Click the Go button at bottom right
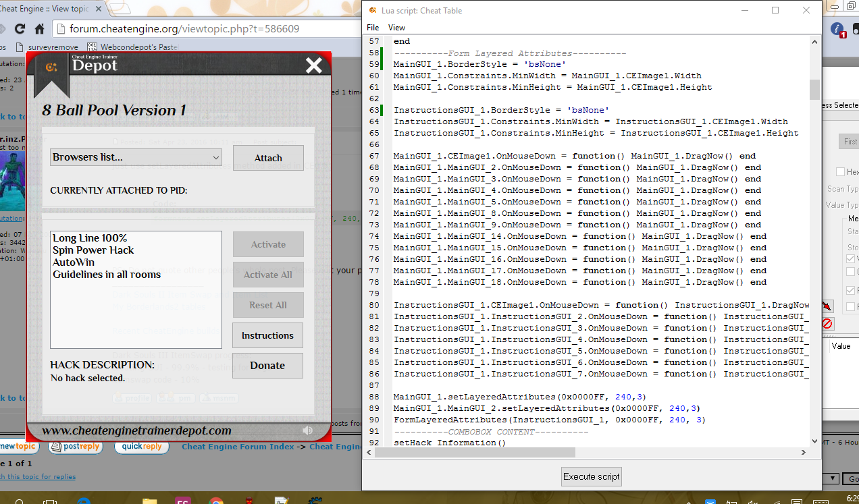 [x=852, y=479]
